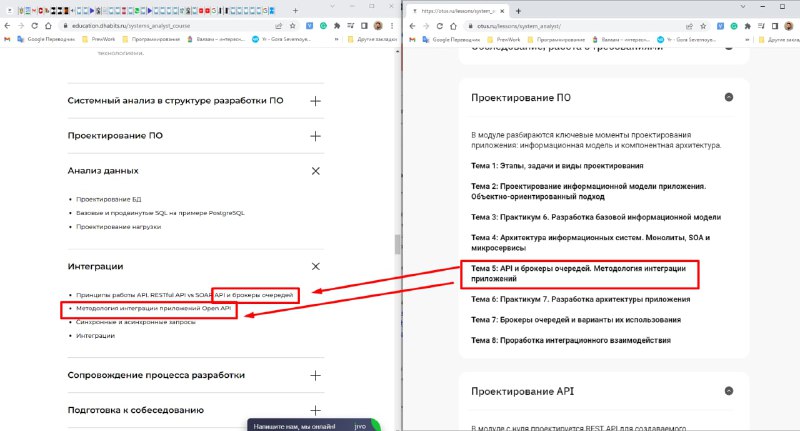Expand the 'Проектирование ПО' section on left page
The height and width of the screenshot is (431, 800).
315,135
